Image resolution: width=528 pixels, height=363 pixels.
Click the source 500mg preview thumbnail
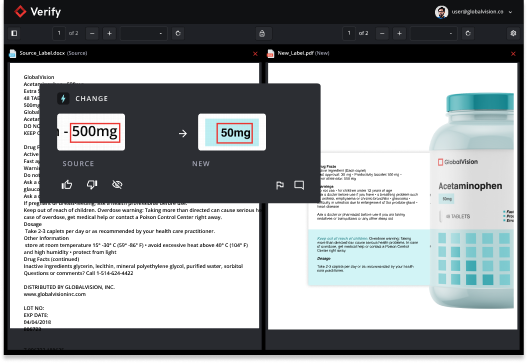[x=91, y=132]
